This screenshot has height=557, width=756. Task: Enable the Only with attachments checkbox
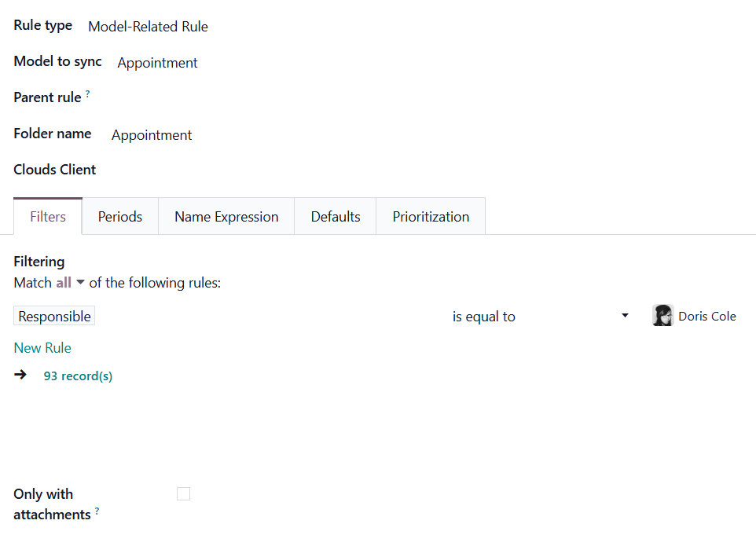[183, 494]
